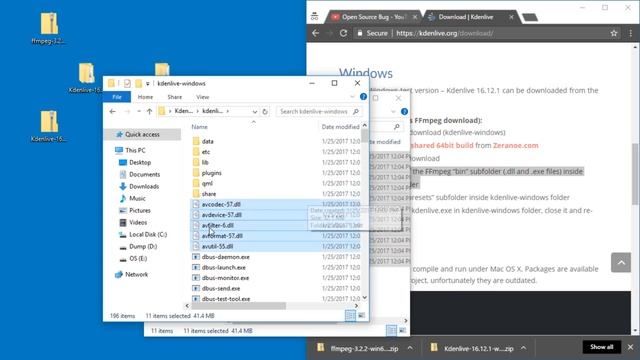Viewport: 640px width, 360px height.
Task: Select the Music folder in sidebar
Action: [x=137, y=198]
